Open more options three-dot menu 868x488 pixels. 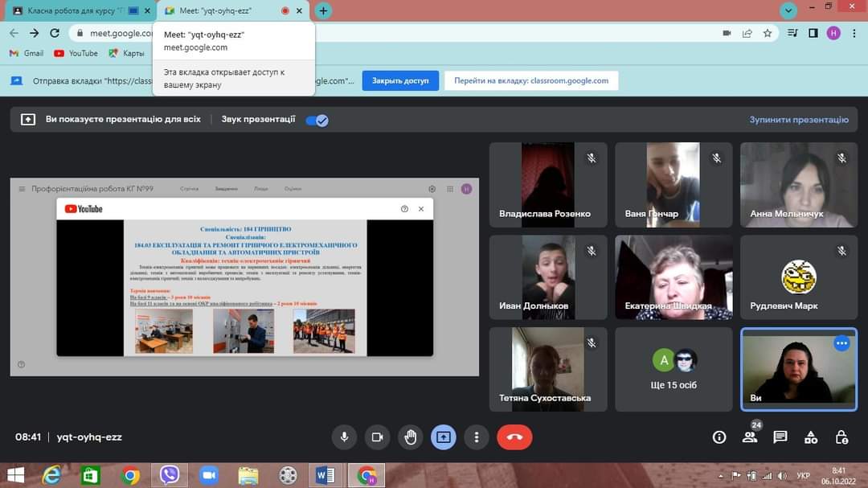[x=477, y=437]
